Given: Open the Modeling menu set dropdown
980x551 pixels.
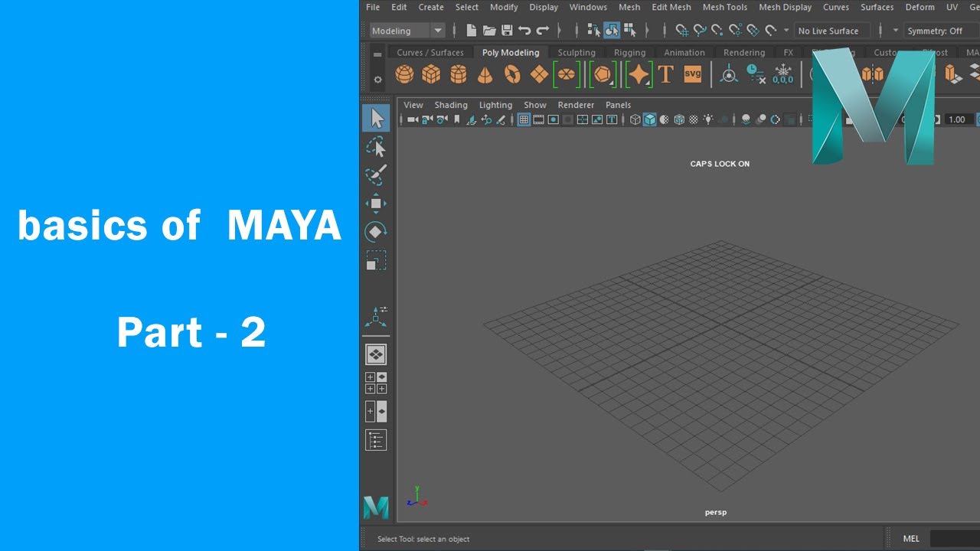Looking at the screenshot, I should point(407,31).
